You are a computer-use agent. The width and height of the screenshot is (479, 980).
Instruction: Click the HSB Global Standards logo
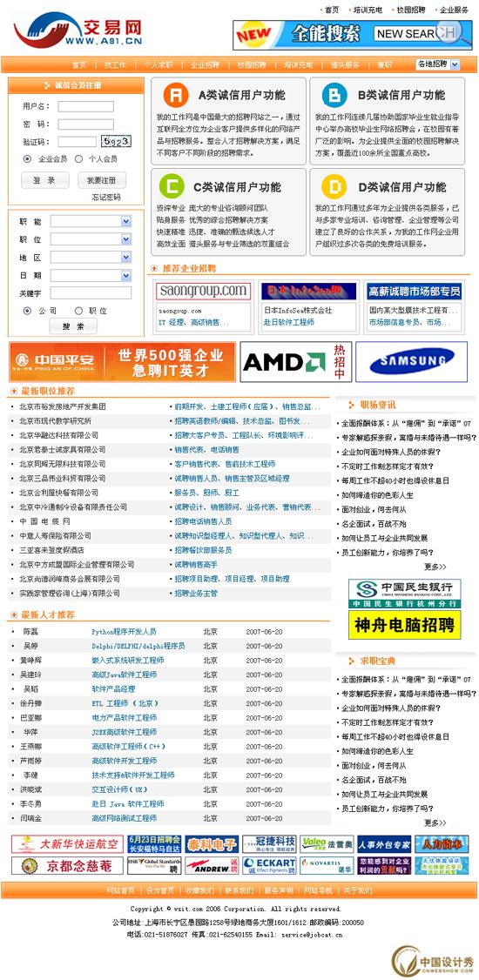coord(154,866)
